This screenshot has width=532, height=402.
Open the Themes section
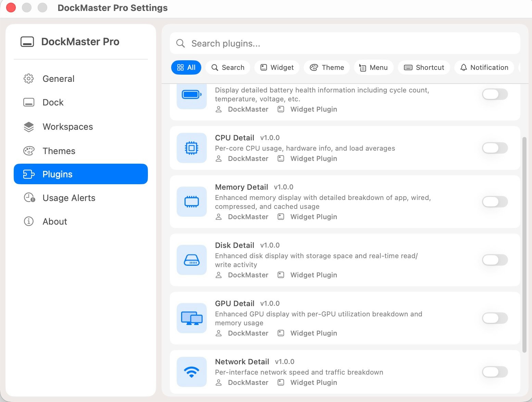pyautogui.click(x=80, y=151)
